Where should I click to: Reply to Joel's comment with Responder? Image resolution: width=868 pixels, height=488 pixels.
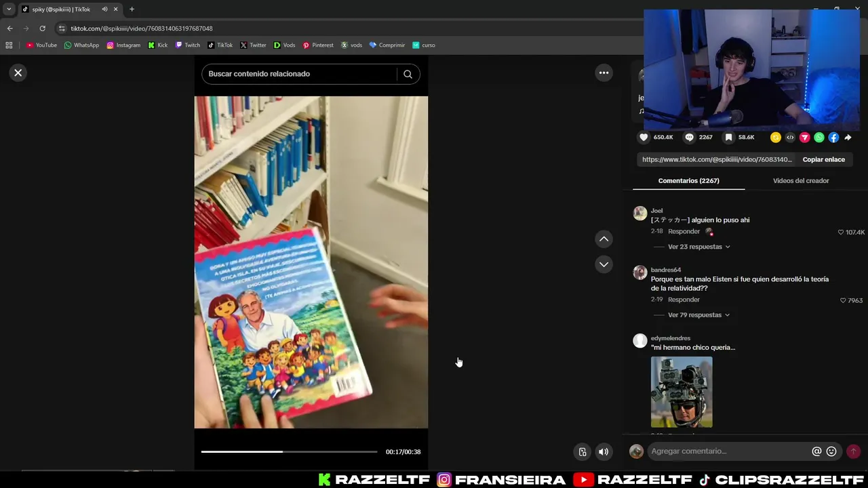[x=684, y=231]
